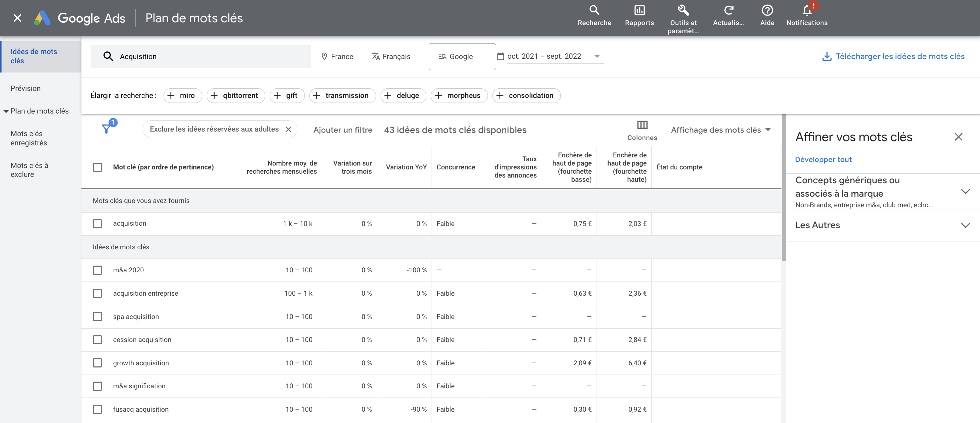
Task: Click the Développer tout link
Action: click(x=823, y=160)
